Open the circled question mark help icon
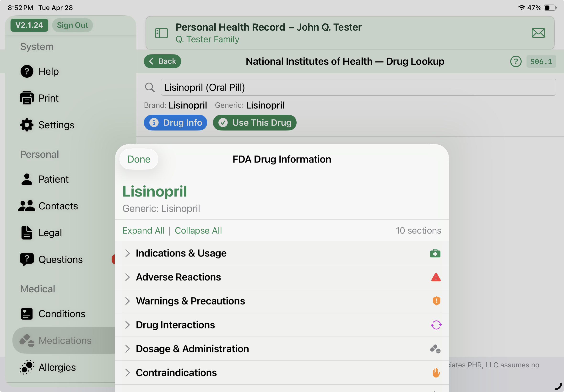564x392 pixels. pos(516,61)
